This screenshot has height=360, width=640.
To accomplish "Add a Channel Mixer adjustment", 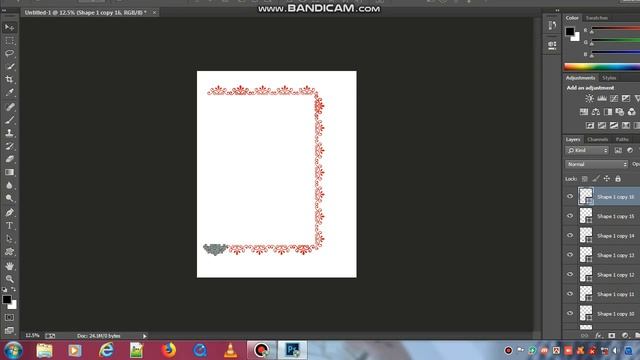I will [631, 112].
